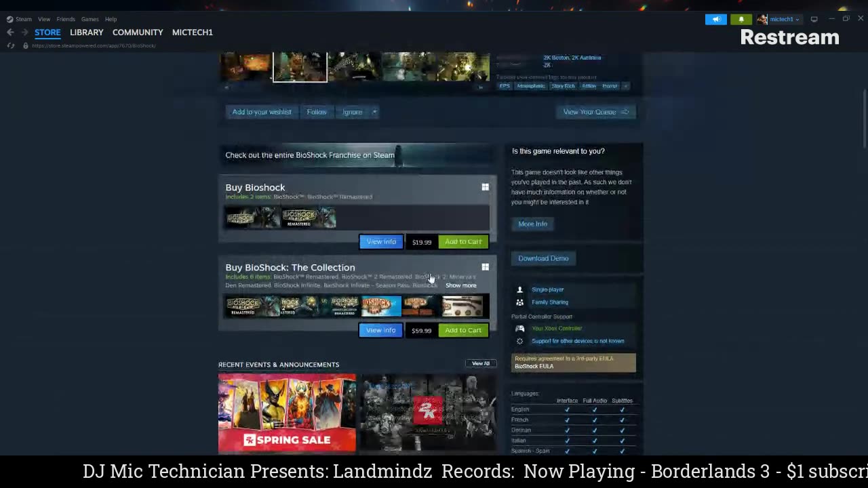
Task: Add Bioshock $19.99 to cart
Action: point(463,242)
